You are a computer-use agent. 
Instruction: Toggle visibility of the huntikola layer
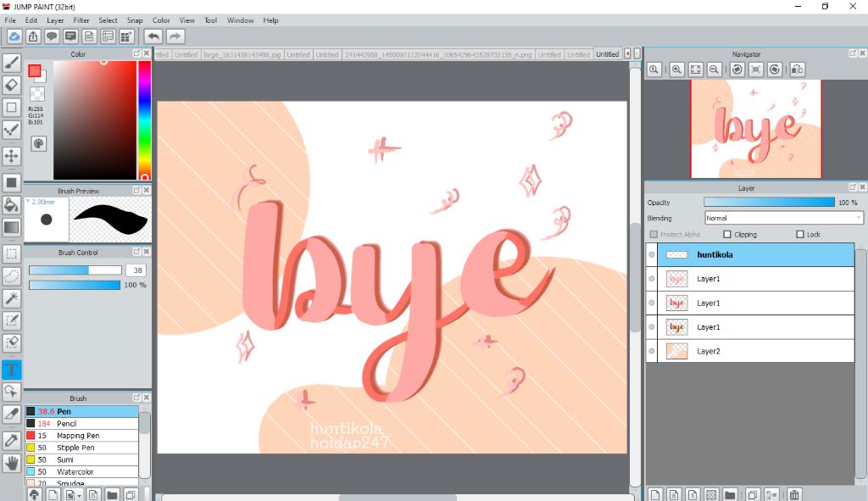[652, 254]
